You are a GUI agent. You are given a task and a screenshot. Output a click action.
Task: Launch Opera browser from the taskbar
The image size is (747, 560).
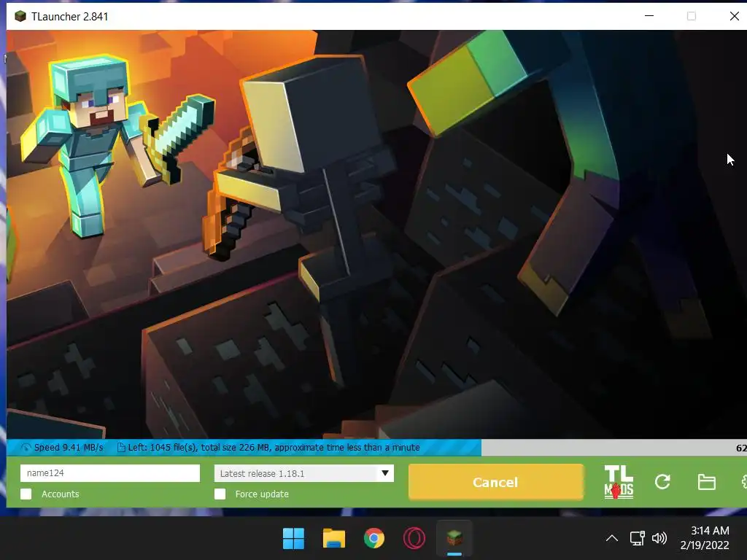point(414,539)
